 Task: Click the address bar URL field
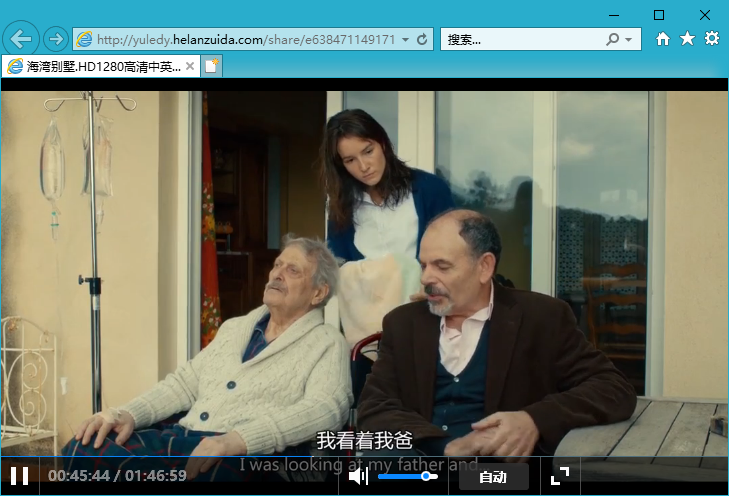(240, 39)
